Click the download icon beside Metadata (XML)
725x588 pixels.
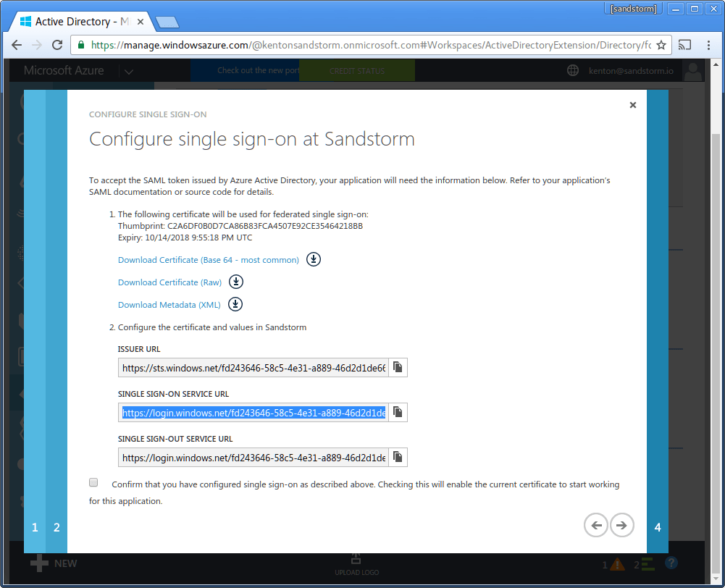click(235, 304)
